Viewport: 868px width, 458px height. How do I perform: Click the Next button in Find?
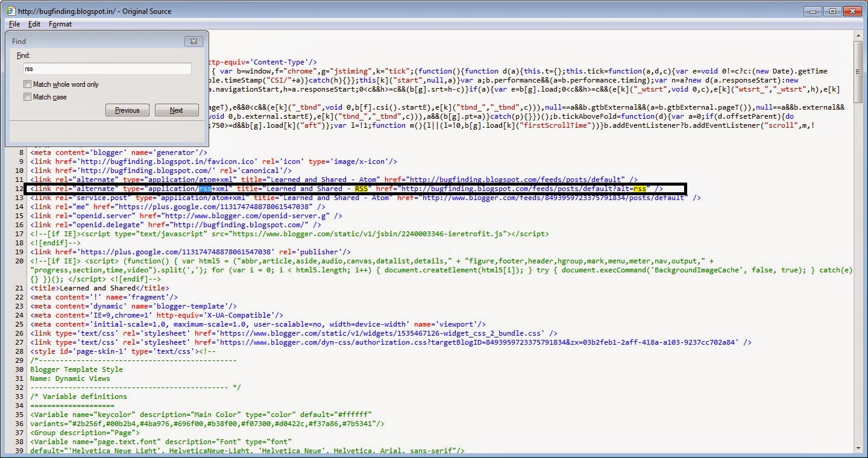(177, 110)
